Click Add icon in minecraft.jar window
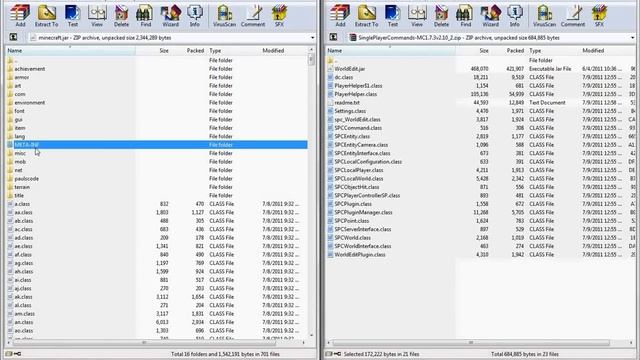The width and height of the screenshot is (640, 360). coord(20,16)
